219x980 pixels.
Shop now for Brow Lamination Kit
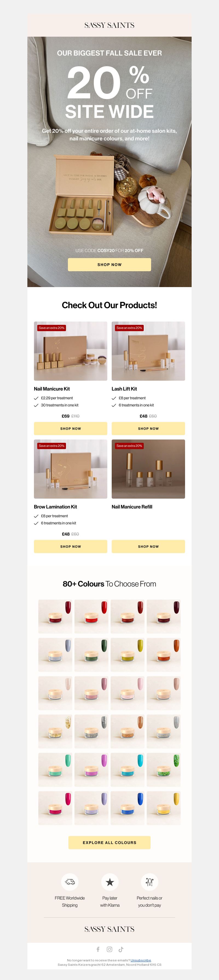click(x=70, y=546)
